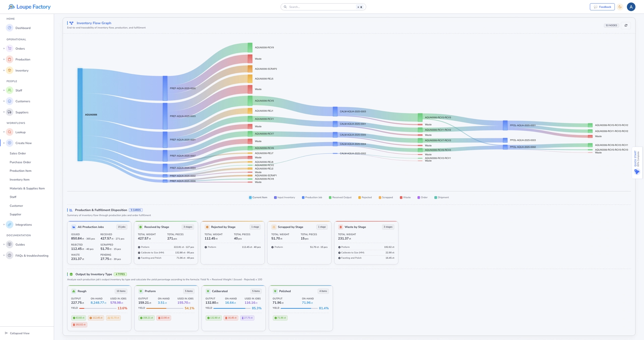Expand the Staff submenu arrow

pyautogui.click(x=4, y=90)
